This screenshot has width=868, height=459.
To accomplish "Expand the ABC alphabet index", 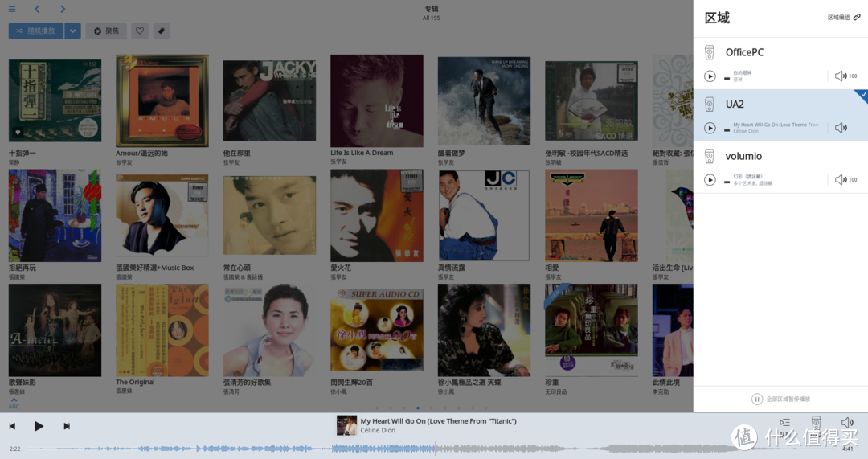I will click(x=14, y=403).
